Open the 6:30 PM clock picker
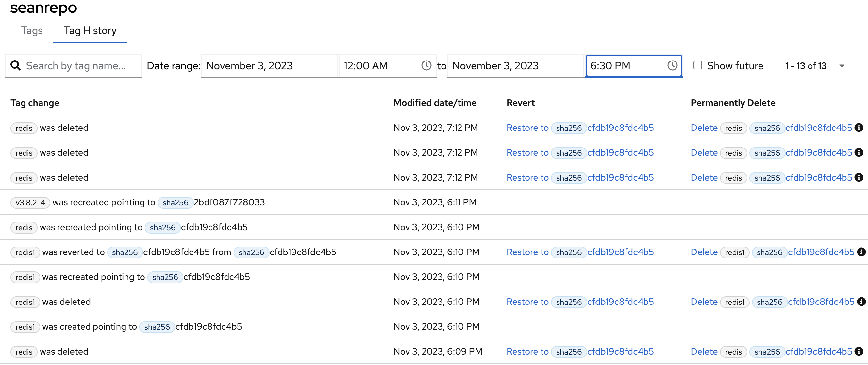 [x=672, y=65]
